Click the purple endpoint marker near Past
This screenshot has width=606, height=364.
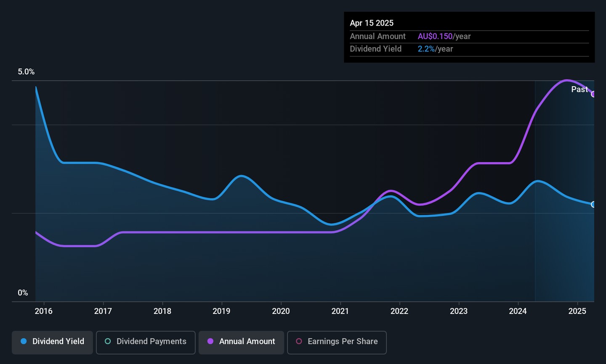coord(593,94)
